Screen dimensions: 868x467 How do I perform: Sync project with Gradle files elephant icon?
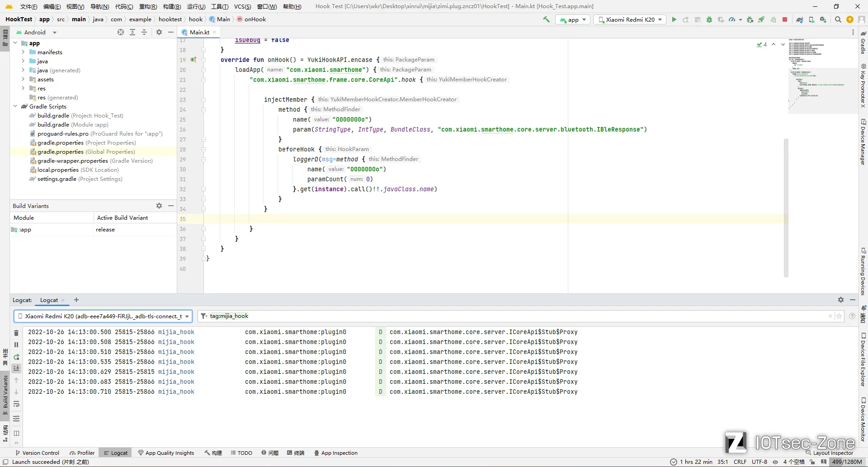800,19
